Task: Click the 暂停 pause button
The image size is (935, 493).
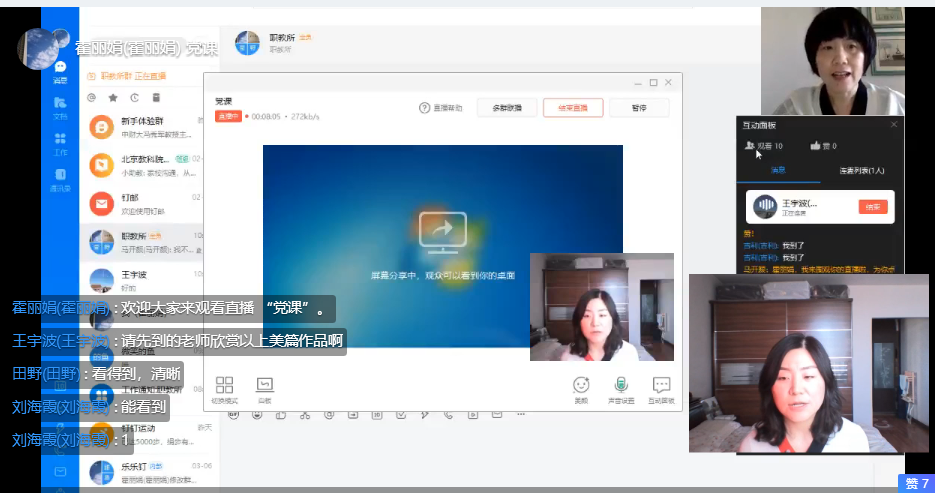Action: point(639,108)
